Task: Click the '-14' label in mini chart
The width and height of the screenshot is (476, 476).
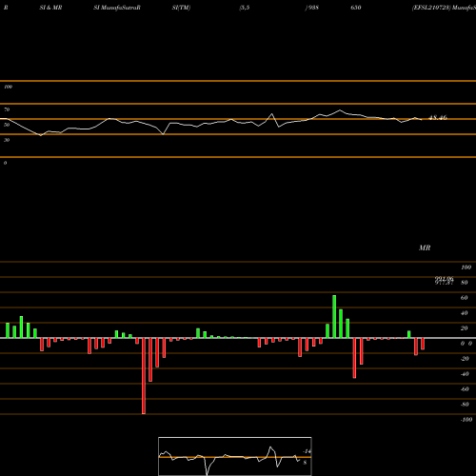Action: 307,451
